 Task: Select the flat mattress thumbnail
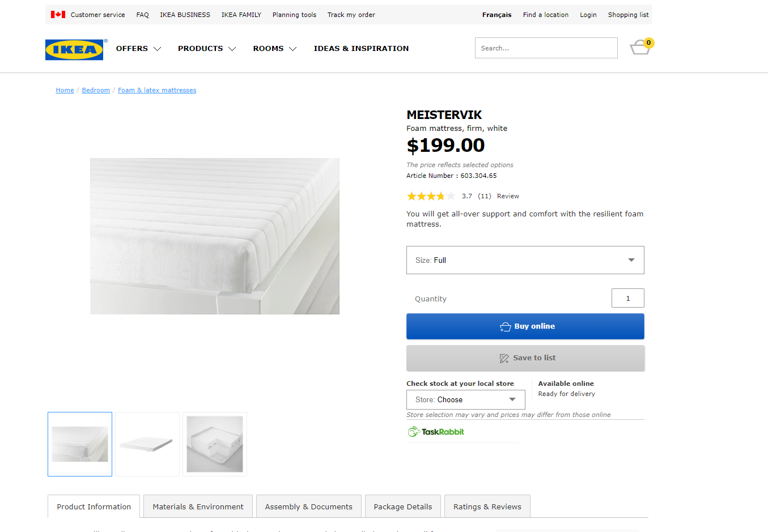click(147, 444)
